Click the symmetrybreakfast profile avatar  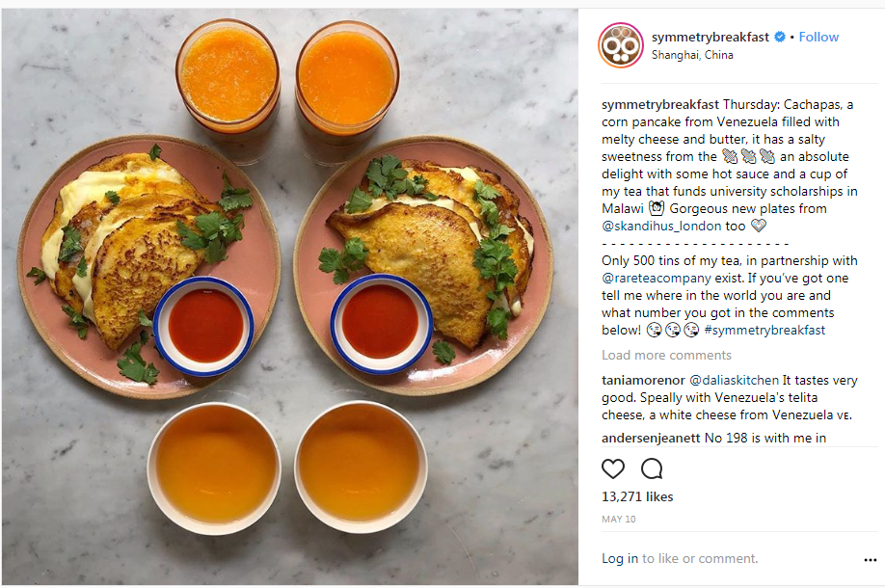tap(620, 45)
